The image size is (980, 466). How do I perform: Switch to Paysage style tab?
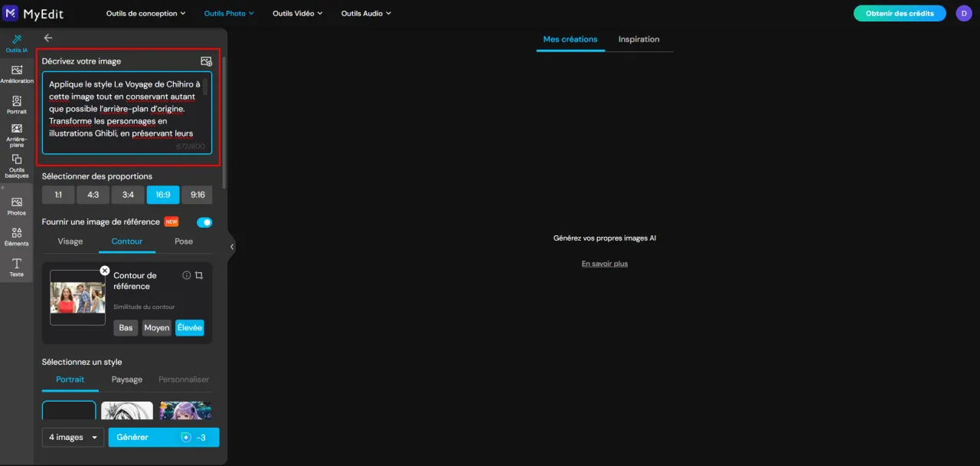tap(127, 379)
